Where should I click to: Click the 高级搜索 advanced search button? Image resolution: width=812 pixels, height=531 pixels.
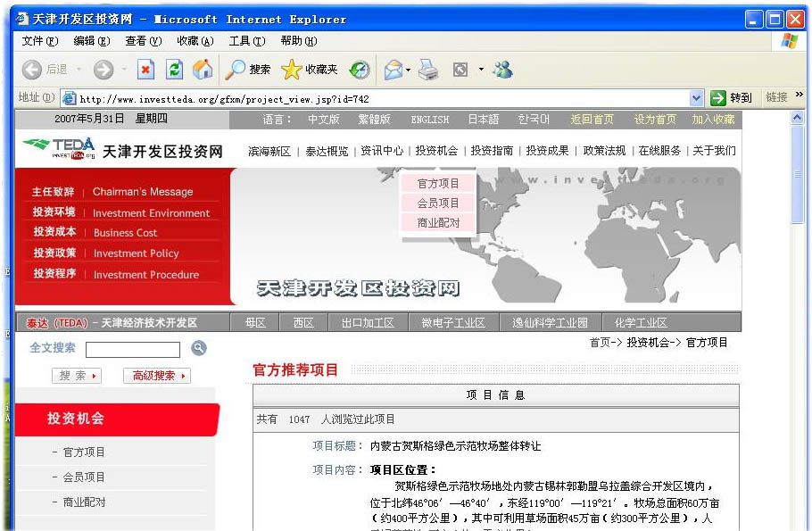click(x=157, y=376)
